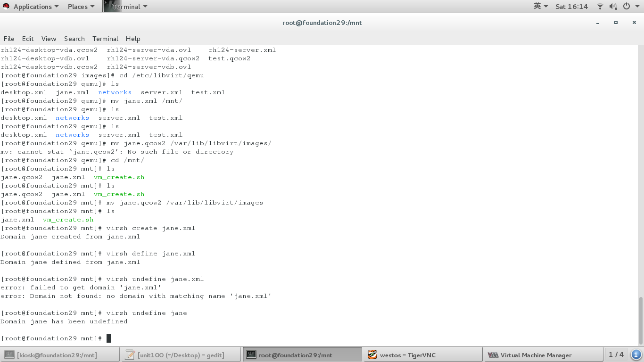Open the blue notification counter badge
The height and width of the screenshot is (362, 644).
tap(636, 354)
